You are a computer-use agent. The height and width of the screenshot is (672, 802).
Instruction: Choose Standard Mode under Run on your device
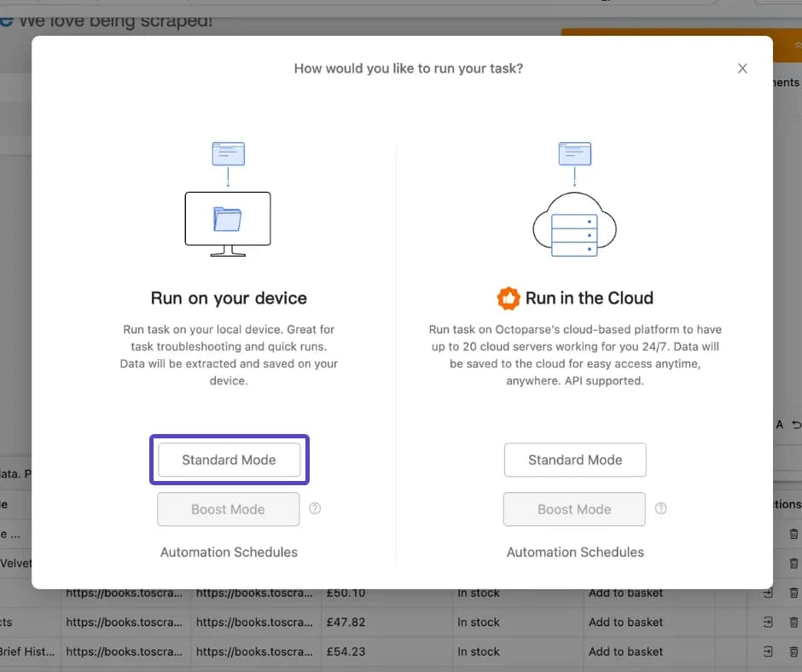229,460
